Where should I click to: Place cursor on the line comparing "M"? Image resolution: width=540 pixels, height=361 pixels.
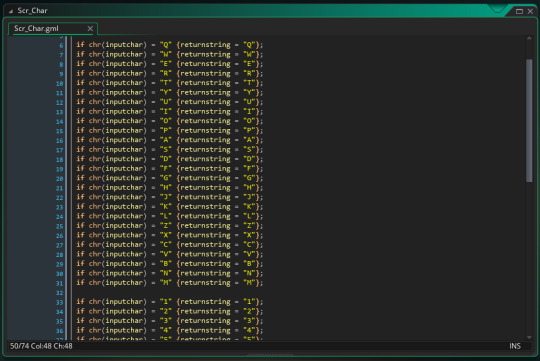pos(169,283)
